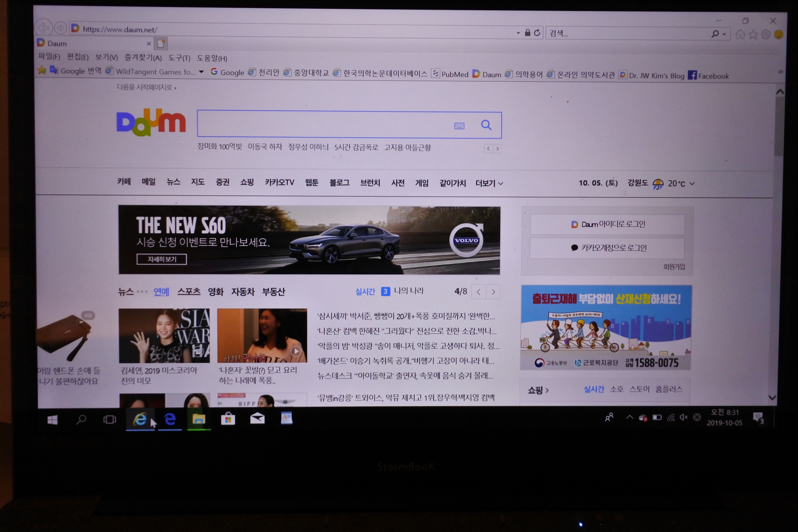This screenshot has width=798, height=532.
Task: Click the vertical scrollbar down arrow
Action: pos(773,398)
